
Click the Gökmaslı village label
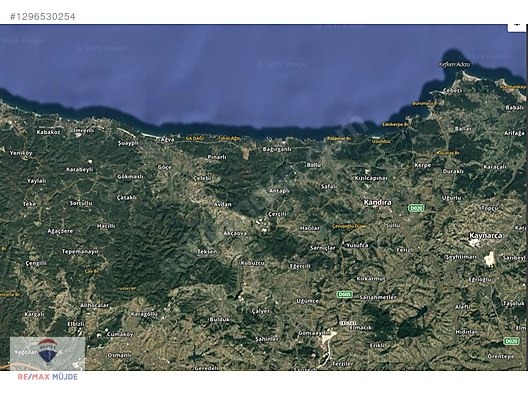[130, 176]
